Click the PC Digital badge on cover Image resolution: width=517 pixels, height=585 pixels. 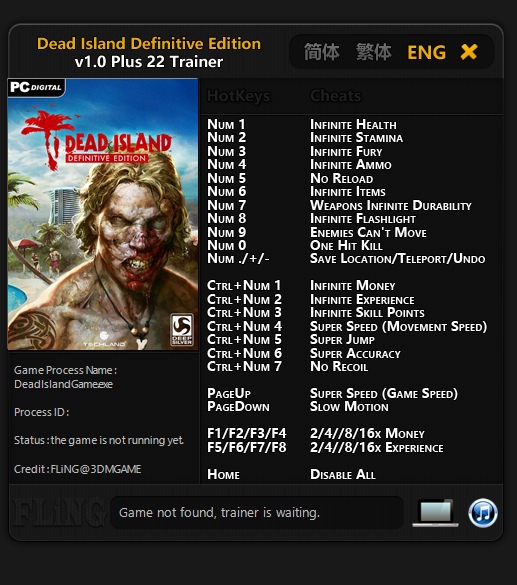[x=36, y=88]
